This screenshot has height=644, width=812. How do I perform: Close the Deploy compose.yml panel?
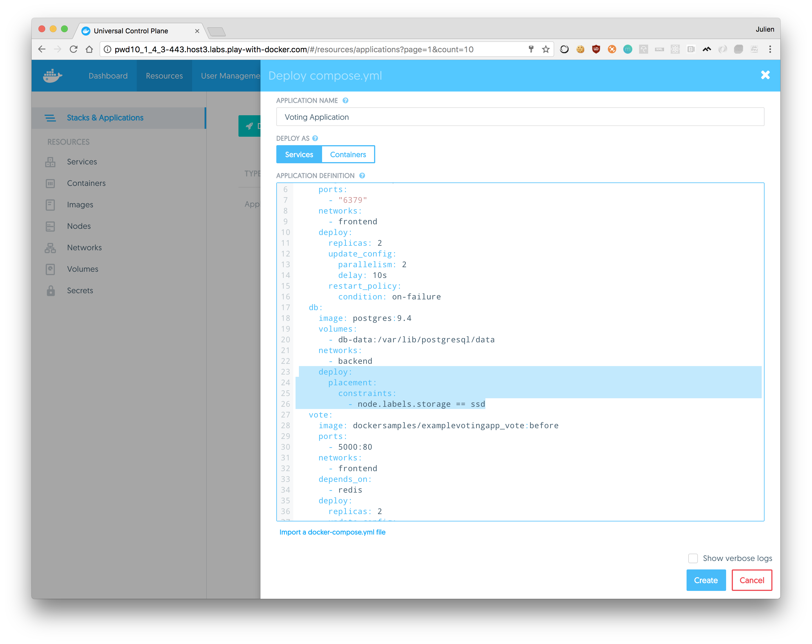765,75
